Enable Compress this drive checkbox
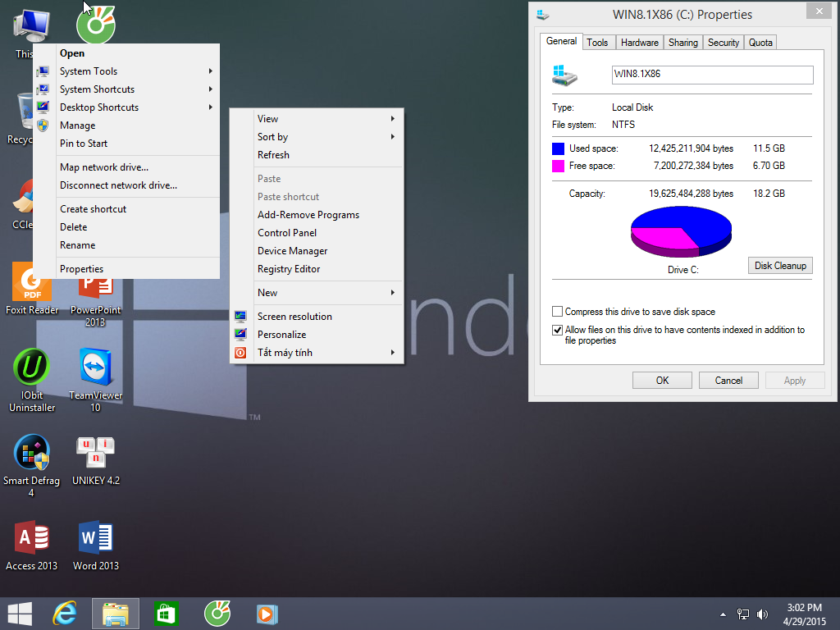This screenshot has height=630, width=840. pyautogui.click(x=558, y=312)
